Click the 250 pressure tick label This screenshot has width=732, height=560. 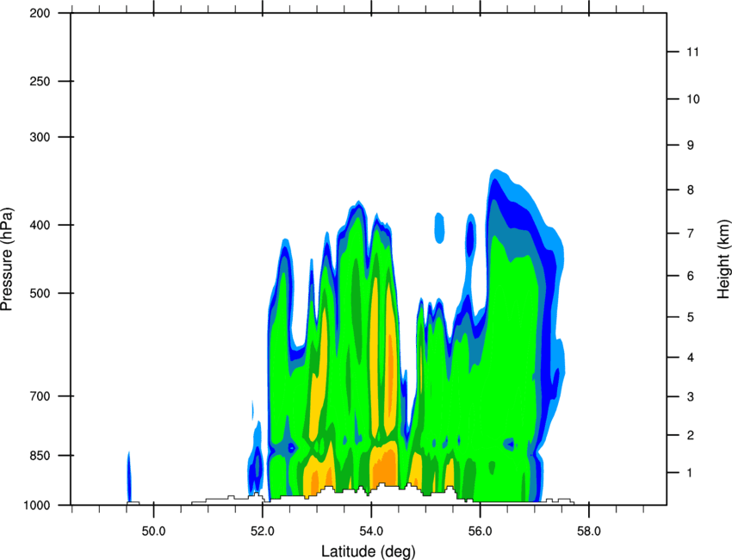coord(40,81)
